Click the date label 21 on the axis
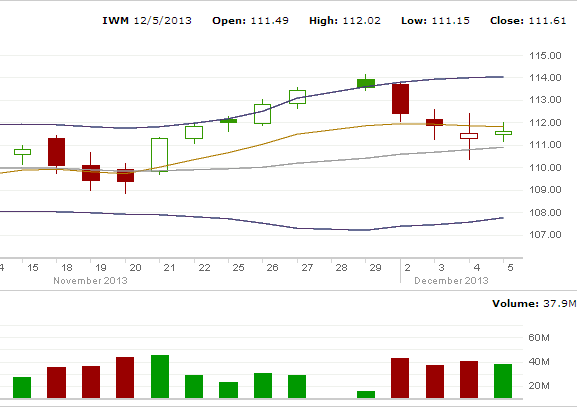 coord(169,268)
